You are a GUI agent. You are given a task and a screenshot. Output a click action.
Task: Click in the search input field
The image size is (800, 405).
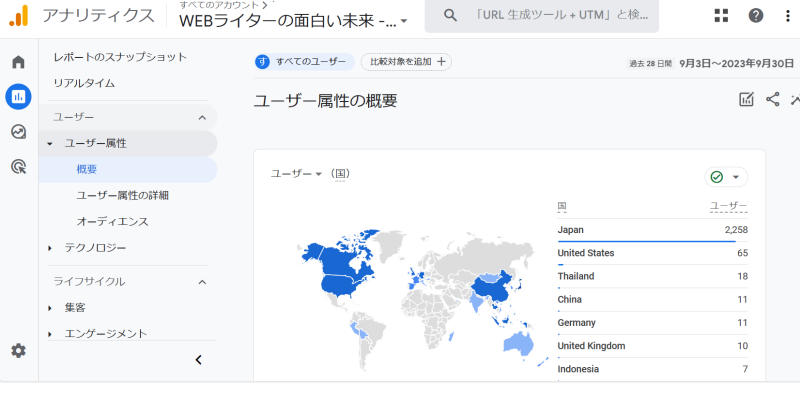[x=561, y=15]
